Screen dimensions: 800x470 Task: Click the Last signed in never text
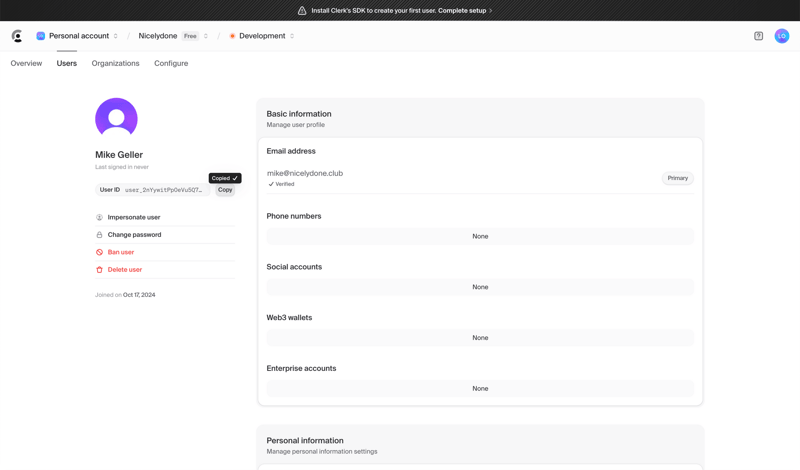(122, 167)
